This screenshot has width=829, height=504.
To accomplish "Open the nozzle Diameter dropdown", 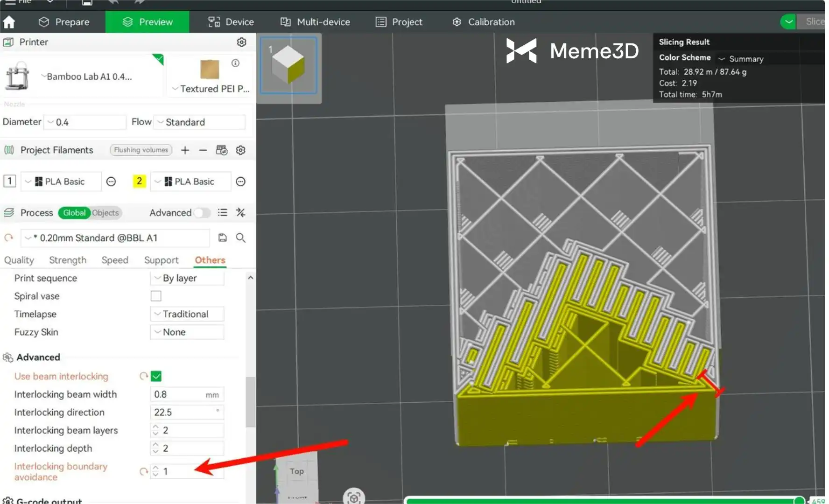I will (85, 122).
